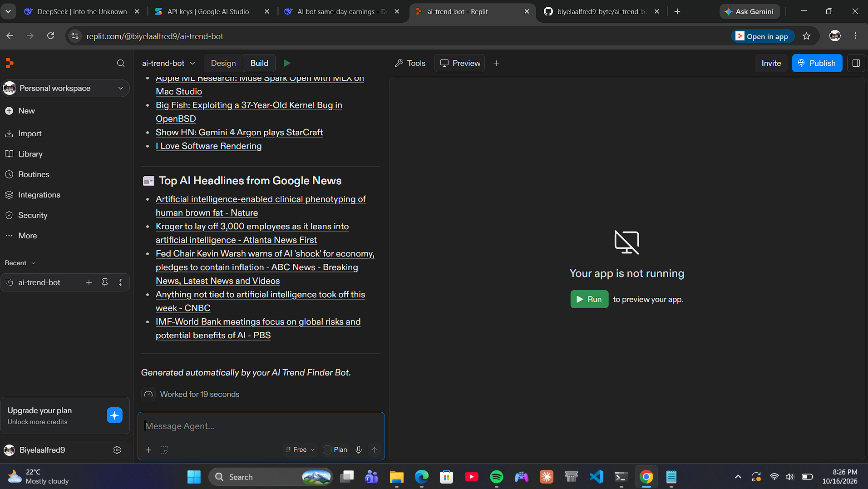Viewport: 868px width, 489px height.
Task: Open the Kroger layoffs headline link
Action: 252,233
